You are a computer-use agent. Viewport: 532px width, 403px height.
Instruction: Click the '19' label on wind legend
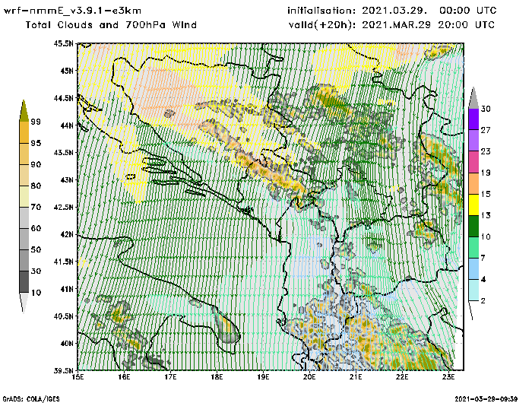tap(486, 173)
